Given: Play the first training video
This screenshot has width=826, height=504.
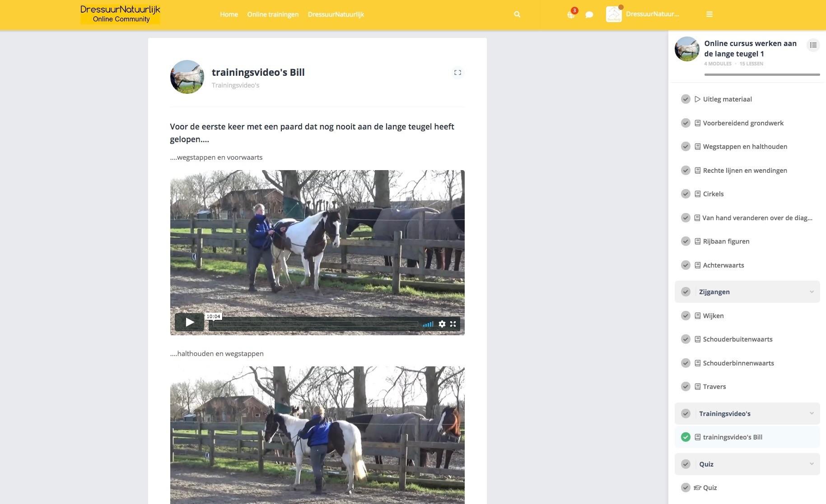Looking at the screenshot, I should pos(190,322).
